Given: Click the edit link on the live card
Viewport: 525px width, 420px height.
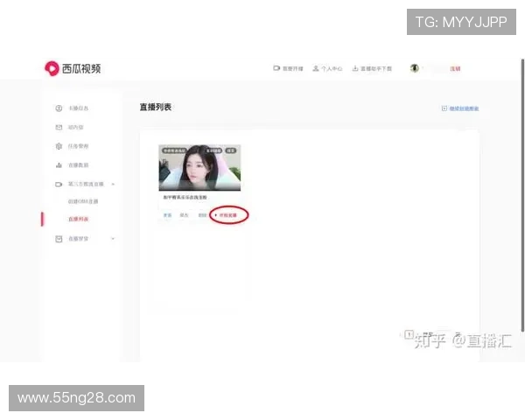Looking at the screenshot, I should coord(184,215).
